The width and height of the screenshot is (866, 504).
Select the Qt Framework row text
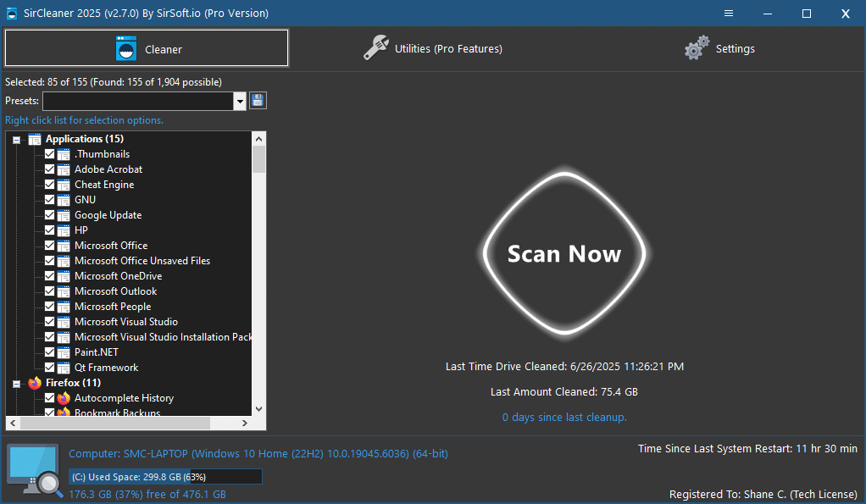click(x=106, y=368)
